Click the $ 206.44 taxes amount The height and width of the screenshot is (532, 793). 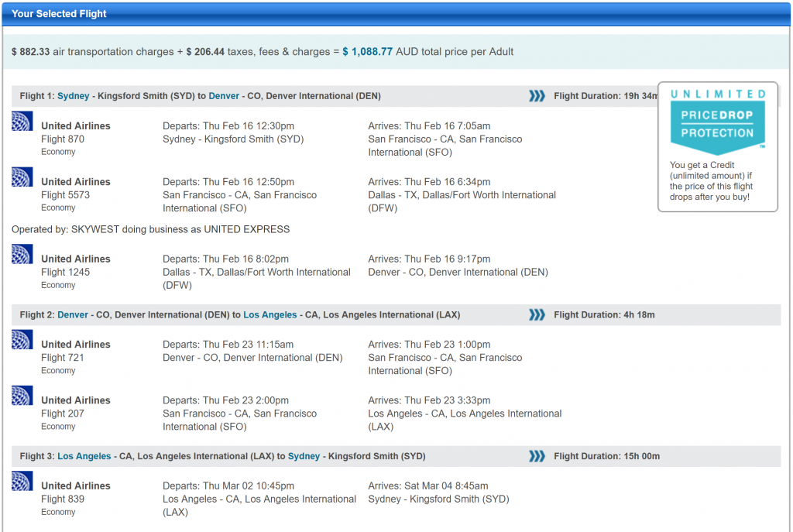[205, 52]
